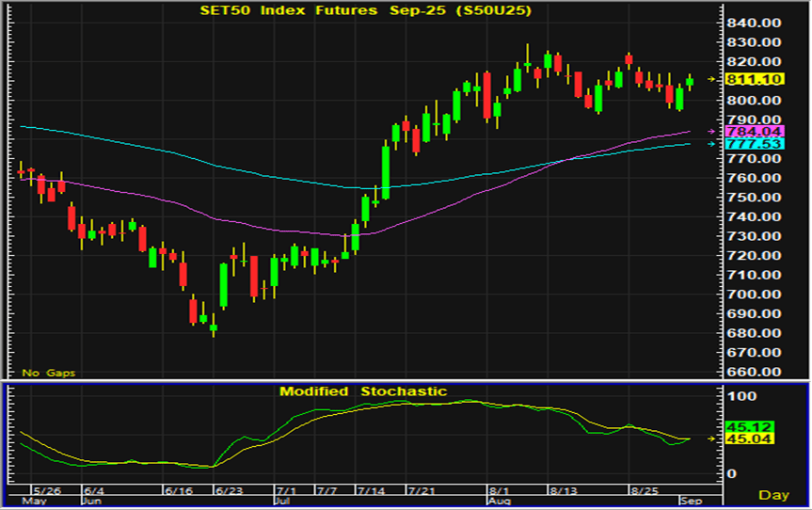This screenshot has width=812, height=510.
Task: Click the 6/23 date marker on time axis
Action: coord(230,491)
